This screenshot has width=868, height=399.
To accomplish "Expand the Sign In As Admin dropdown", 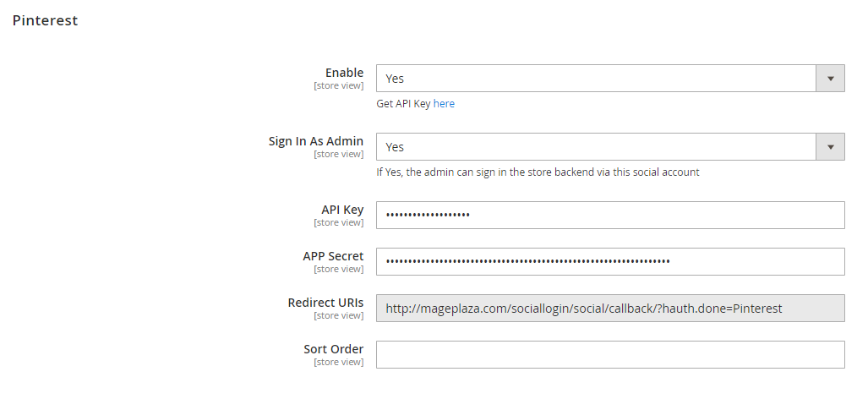I will 596,147.
